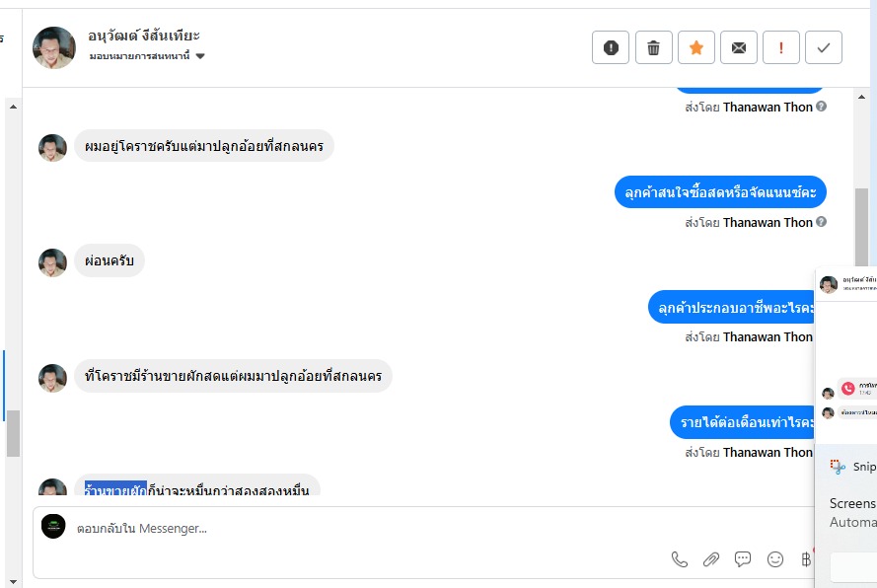Open the customer profile photo in header
This screenshot has height=588, width=877.
(x=54, y=47)
